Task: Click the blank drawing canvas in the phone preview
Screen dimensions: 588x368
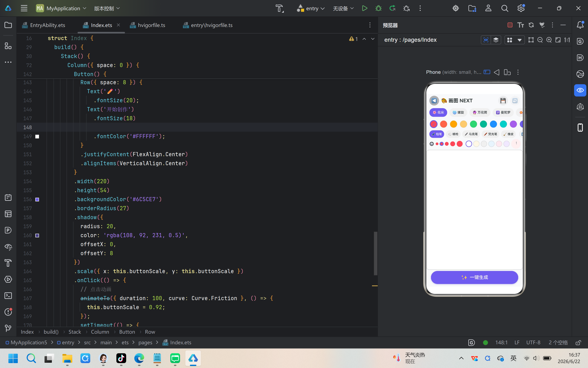Action: 474,210
